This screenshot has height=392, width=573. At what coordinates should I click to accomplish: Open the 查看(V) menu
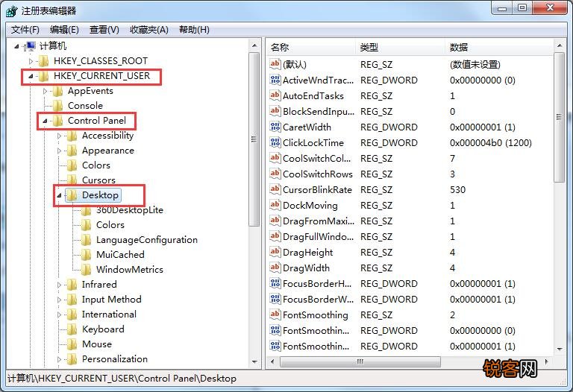point(104,30)
